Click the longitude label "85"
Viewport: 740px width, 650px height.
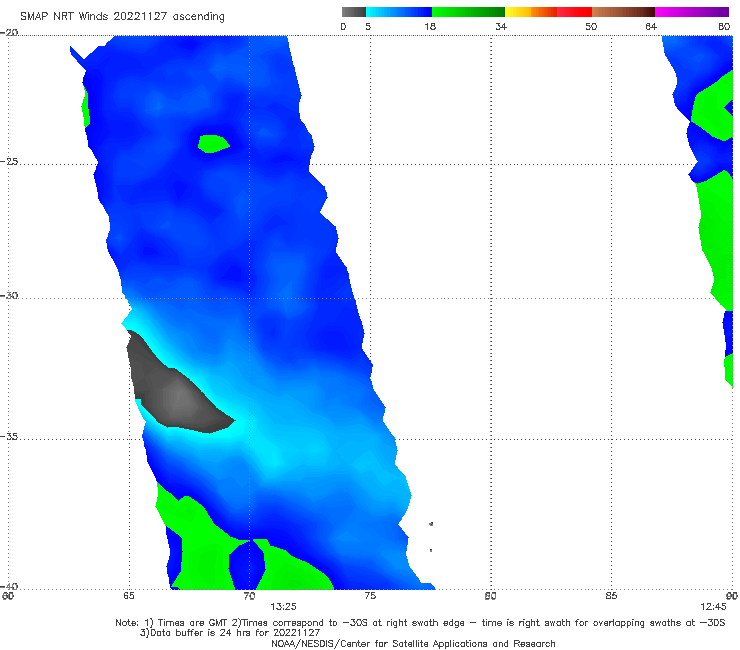coord(611,596)
